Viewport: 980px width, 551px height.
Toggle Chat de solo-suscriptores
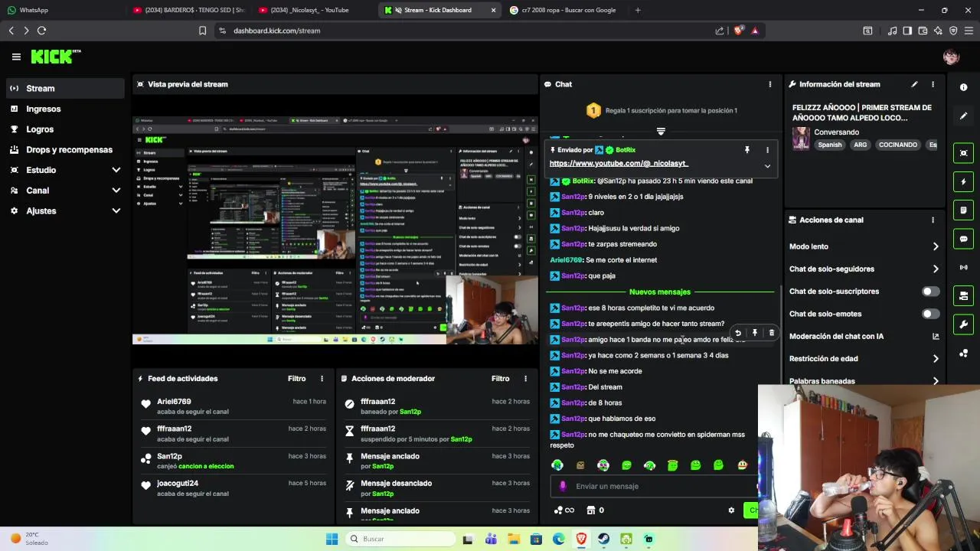coord(930,292)
